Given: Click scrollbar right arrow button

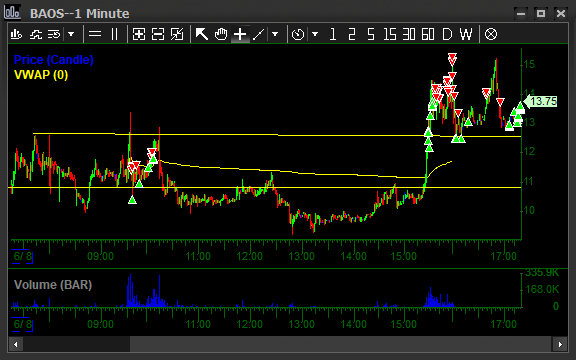Looking at the screenshot, I should [560, 344].
